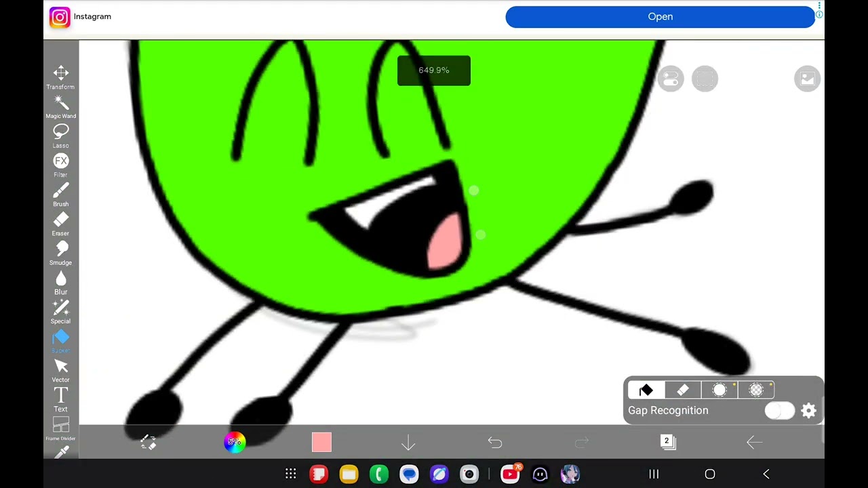Tap the Android system back button
The image size is (868, 488).
coord(766,474)
